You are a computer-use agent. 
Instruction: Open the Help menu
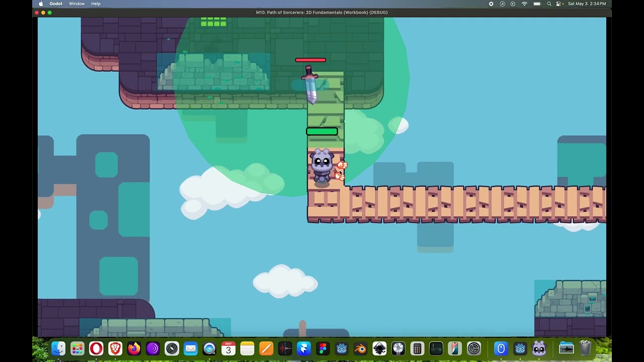(x=96, y=4)
